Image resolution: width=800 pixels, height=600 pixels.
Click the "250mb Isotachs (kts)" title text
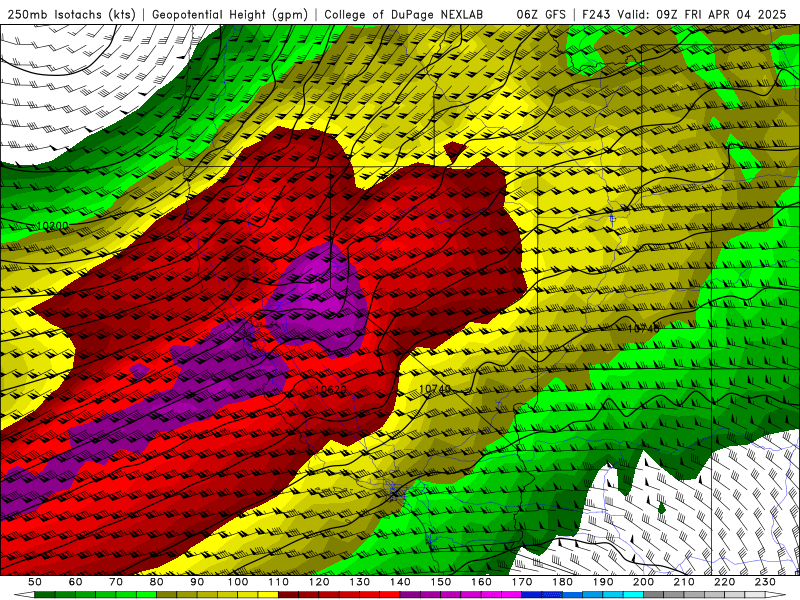(71, 15)
